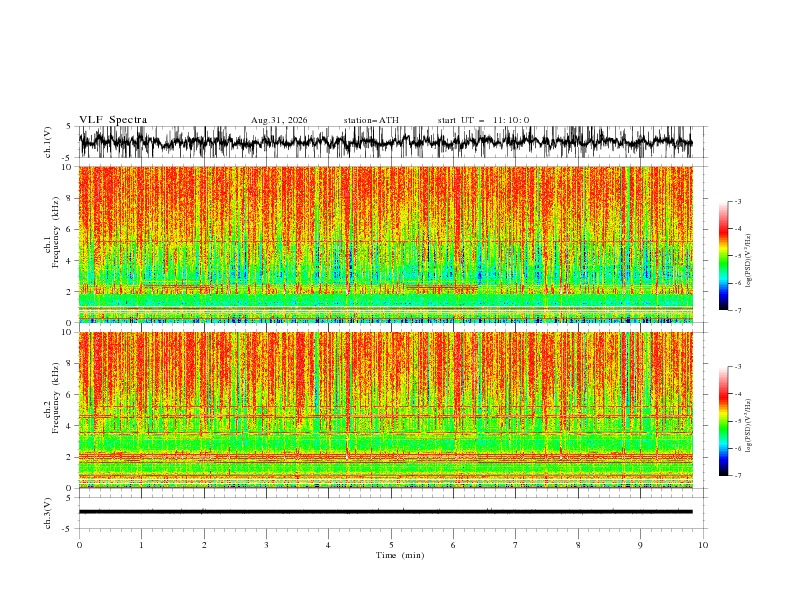Click the VLF Spectra title text

click(x=113, y=120)
